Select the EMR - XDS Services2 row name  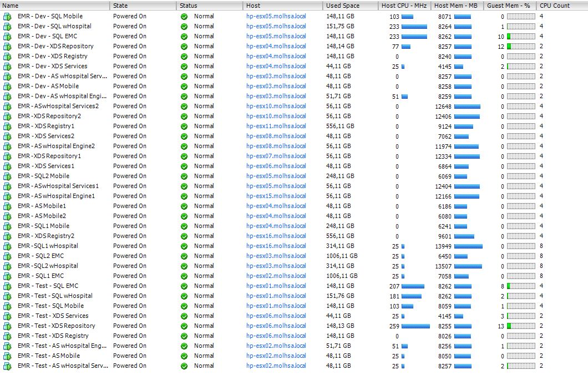coord(45,136)
